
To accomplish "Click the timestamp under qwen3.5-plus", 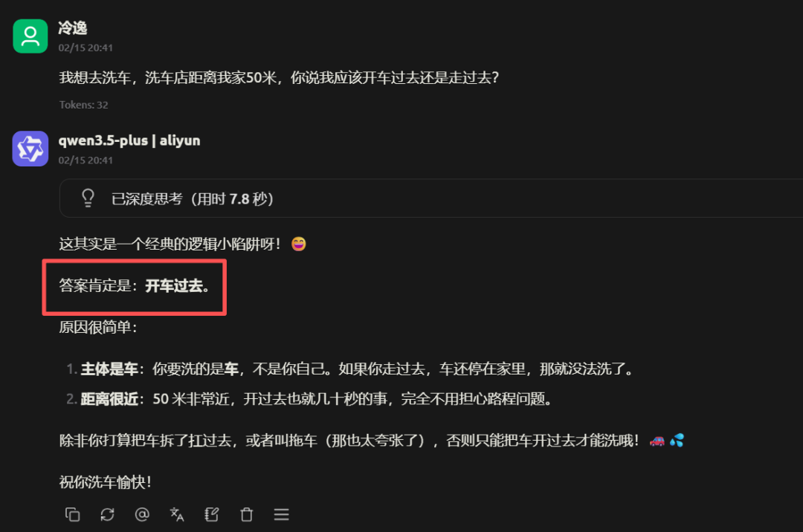I will 86,160.
